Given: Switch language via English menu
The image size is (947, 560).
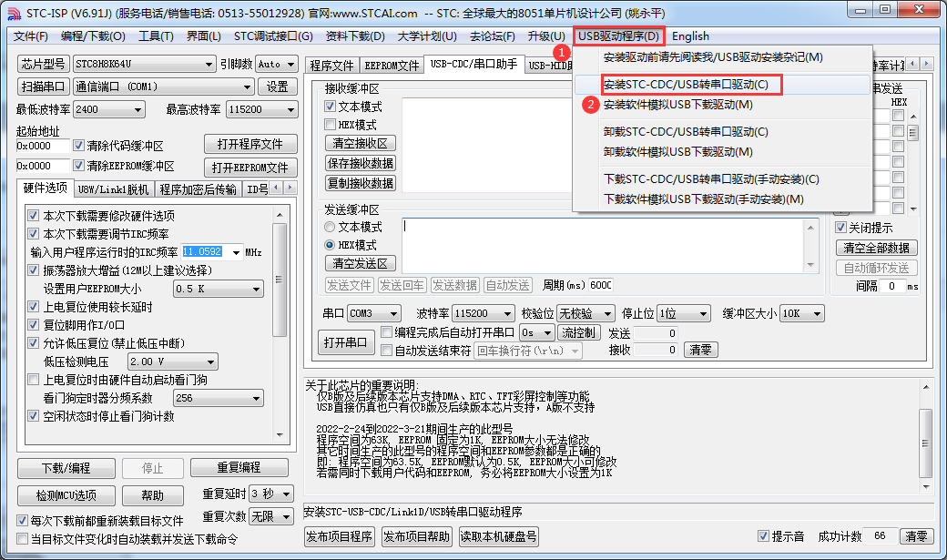Looking at the screenshot, I should [690, 36].
